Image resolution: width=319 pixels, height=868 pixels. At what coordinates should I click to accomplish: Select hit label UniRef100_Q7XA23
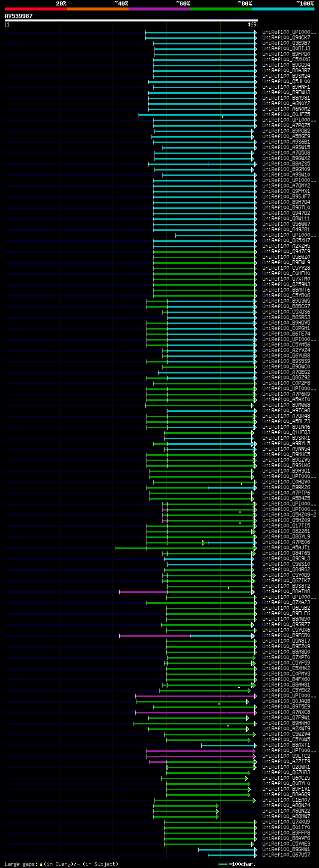coord(286,603)
